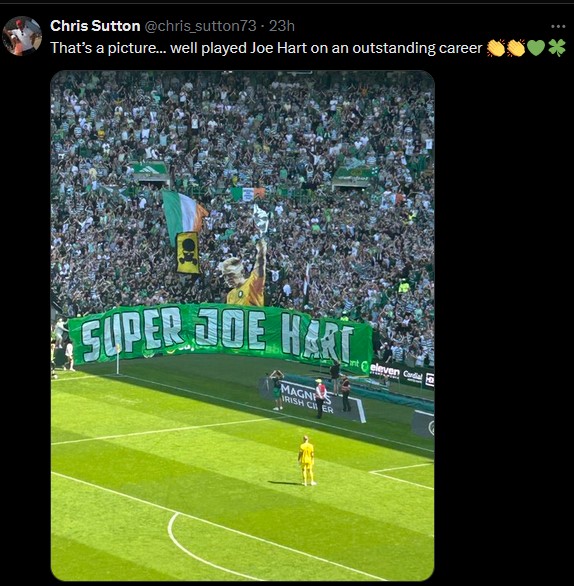Click the eleven sponsor board
The width and height of the screenshot is (574, 586).
click(x=385, y=371)
